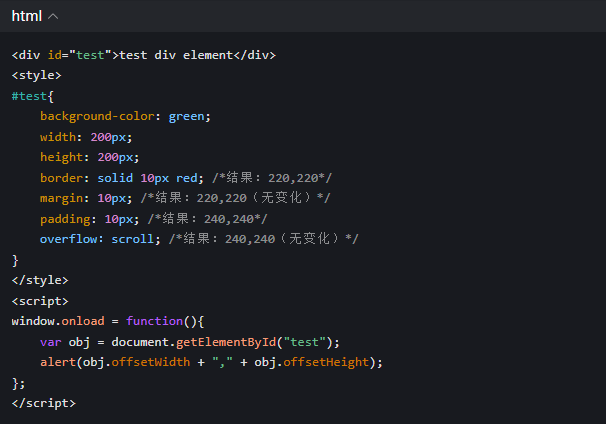The image size is (606, 424).
Task: Click the opening <style> tag
Action: point(36,75)
